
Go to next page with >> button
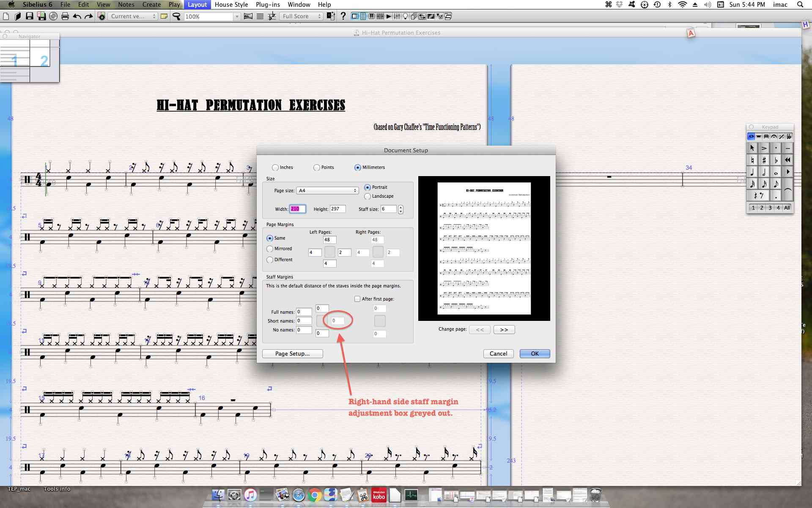[x=504, y=329]
